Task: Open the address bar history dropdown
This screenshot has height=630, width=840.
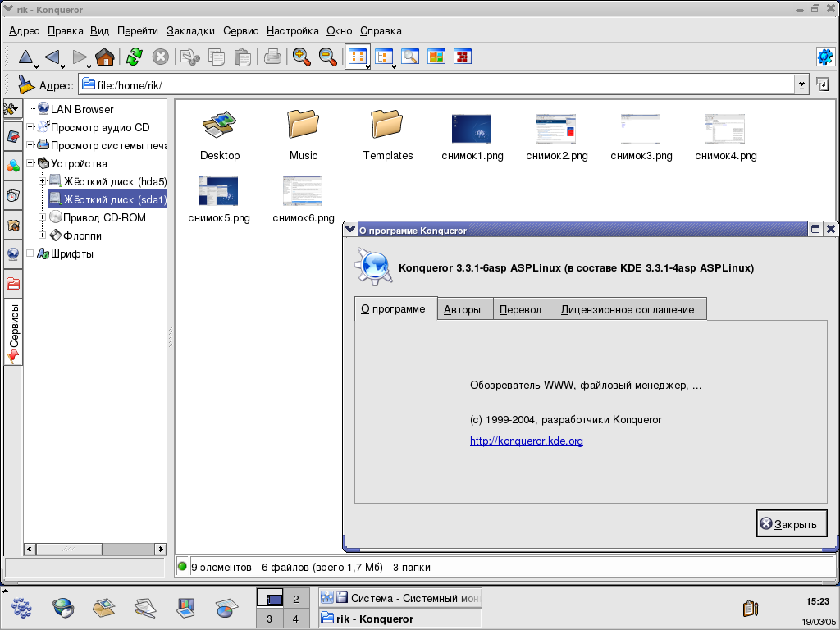Action: 801,84
